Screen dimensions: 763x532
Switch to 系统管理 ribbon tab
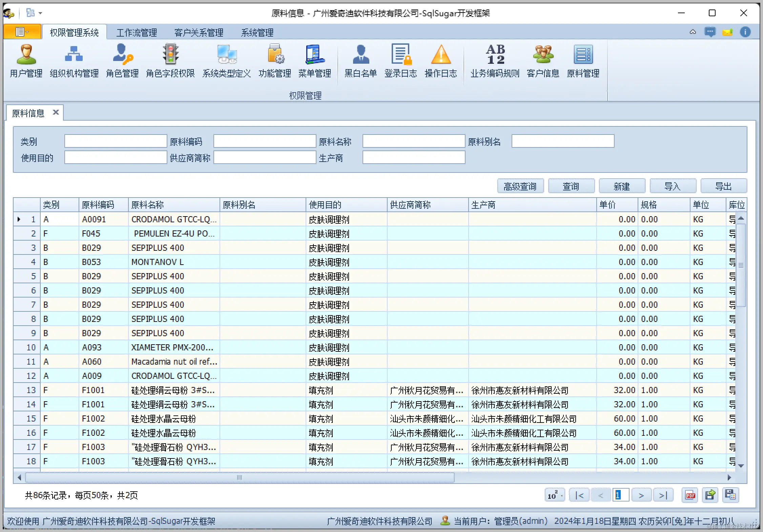[257, 33]
